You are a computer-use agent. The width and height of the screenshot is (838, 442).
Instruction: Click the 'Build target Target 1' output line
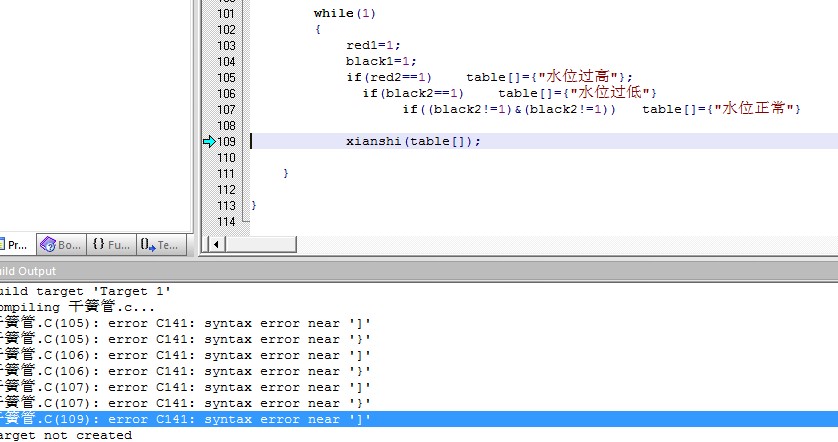click(86, 291)
